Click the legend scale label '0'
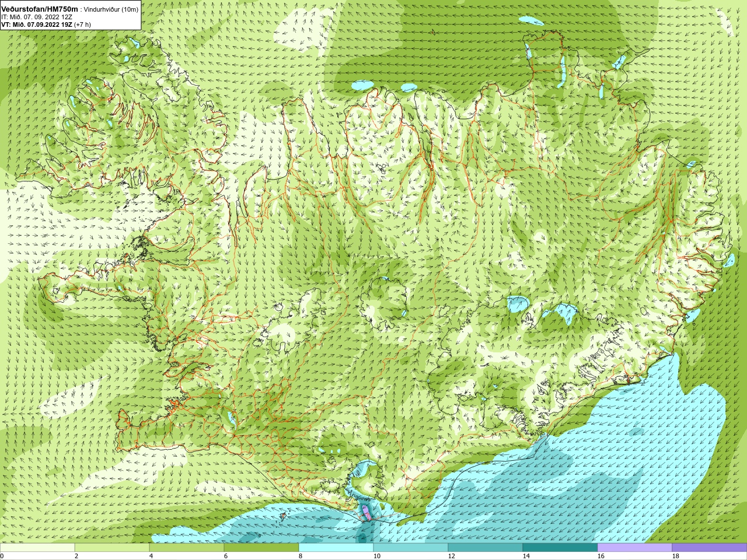 pyautogui.click(x=2, y=556)
